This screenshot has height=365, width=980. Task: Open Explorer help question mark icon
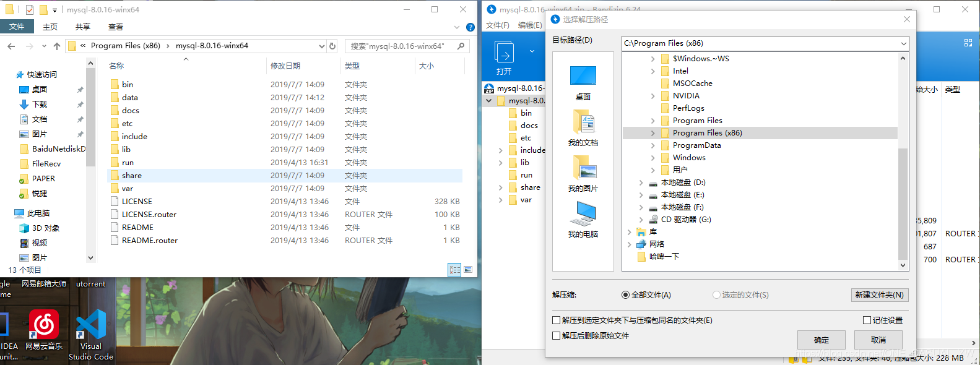point(470,27)
